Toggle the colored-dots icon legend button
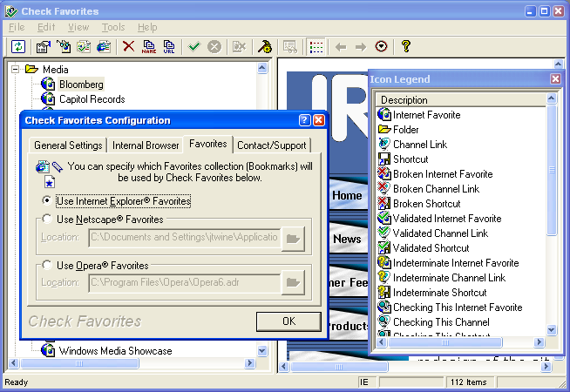Viewport: 570px width, 392px height. [316, 46]
